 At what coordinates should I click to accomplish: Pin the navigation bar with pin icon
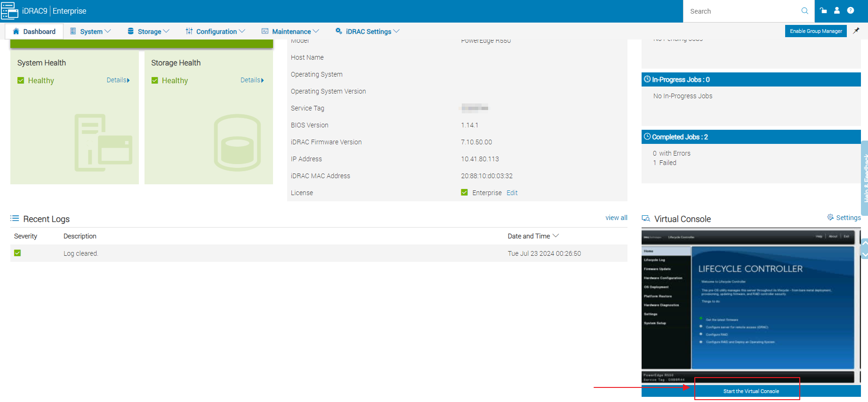pyautogui.click(x=856, y=31)
